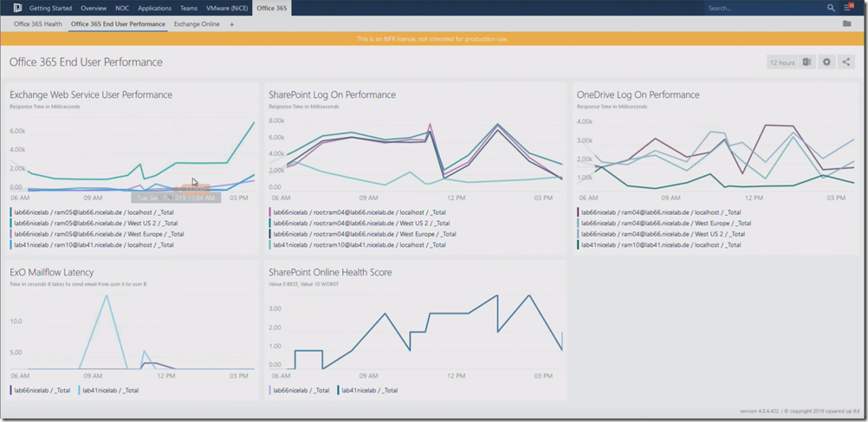
Task: Switch to Exchange Online tab
Action: pyautogui.click(x=197, y=24)
